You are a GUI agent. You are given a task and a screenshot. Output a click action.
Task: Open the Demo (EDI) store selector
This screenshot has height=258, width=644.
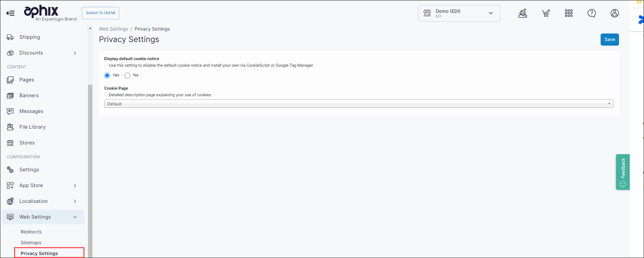(459, 13)
